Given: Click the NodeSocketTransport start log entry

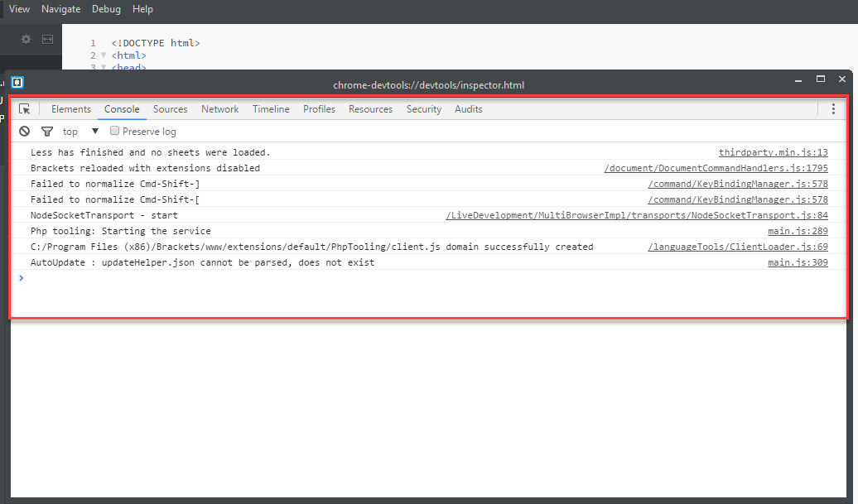Looking at the screenshot, I should pyautogui.click(x=99, y=214).
